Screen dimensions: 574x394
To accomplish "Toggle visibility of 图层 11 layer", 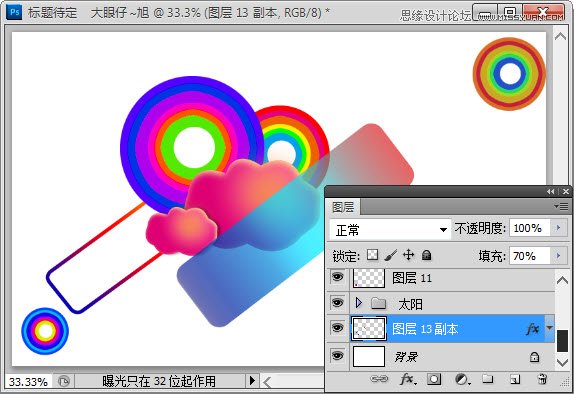I will click(x=337, y=277).
